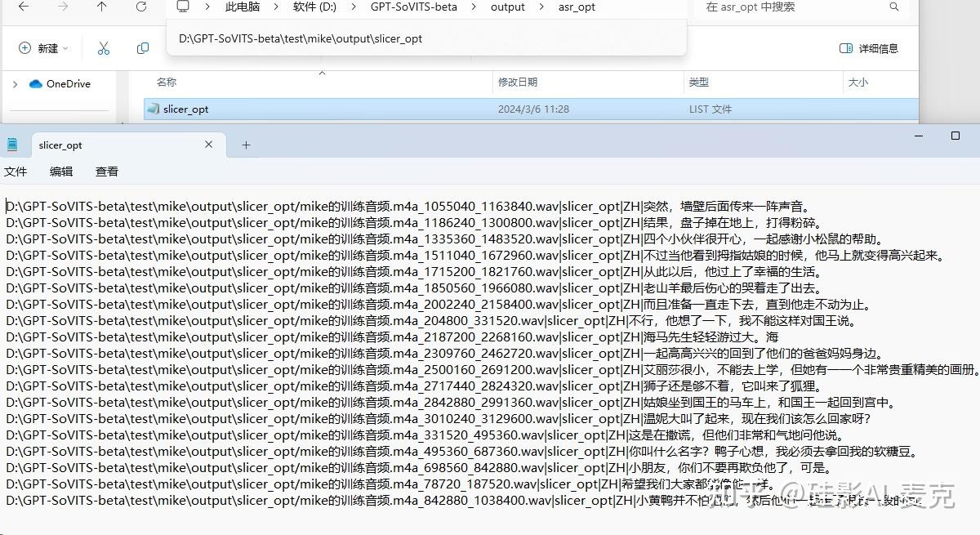This screenshot has width=980, height=535.
Task: Expand the OneDrive tree chevron
Action: (x=15, y=83)
